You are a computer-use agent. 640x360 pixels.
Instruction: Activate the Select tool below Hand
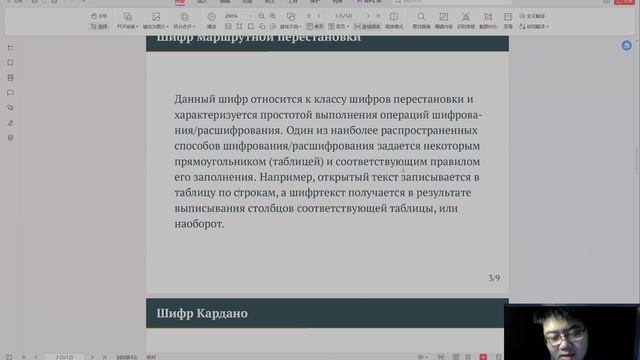pos(99,27)
